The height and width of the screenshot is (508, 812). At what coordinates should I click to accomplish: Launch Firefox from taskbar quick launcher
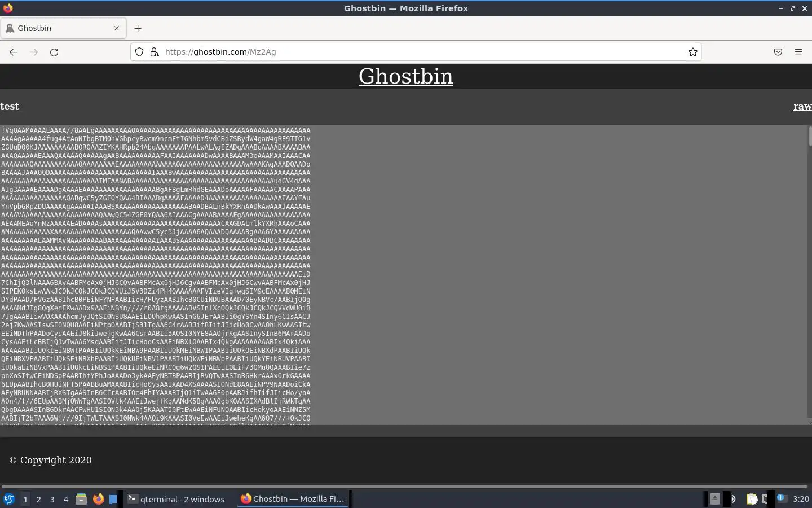98,499
